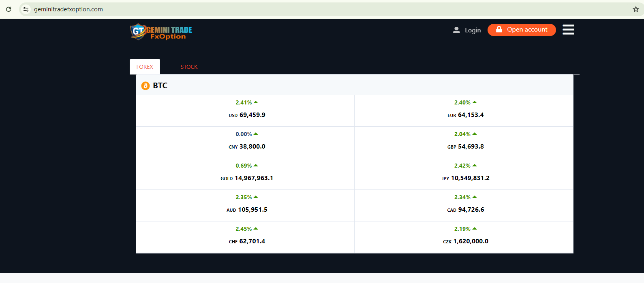Open the hamburger menu
This screenshot has height=283, width=644.
[x=568, y=30]
